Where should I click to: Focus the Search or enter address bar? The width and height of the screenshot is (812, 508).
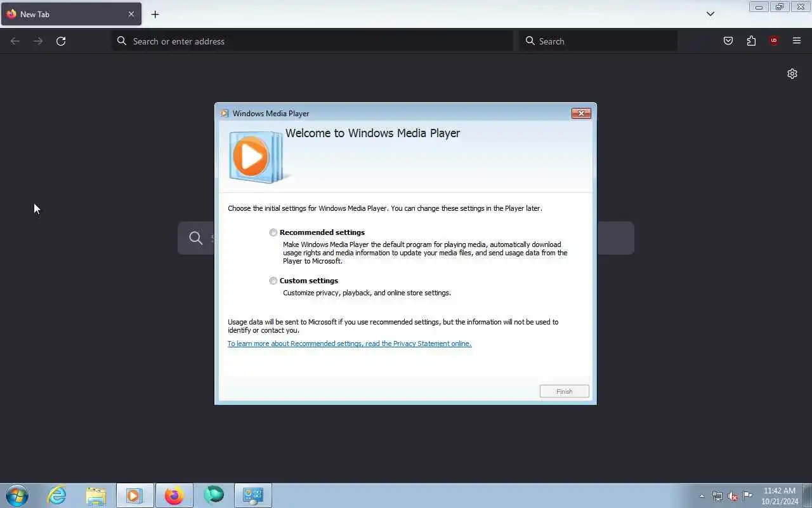coord(313,41)
